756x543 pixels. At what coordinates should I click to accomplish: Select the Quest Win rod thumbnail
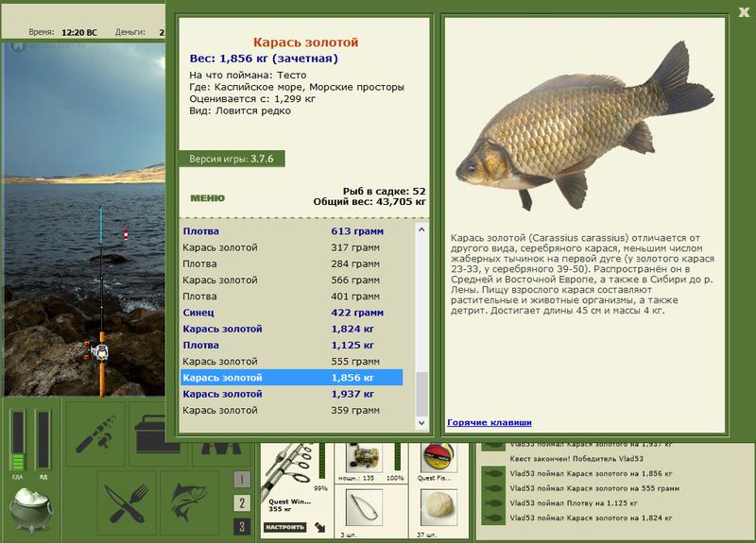(289, 470)
